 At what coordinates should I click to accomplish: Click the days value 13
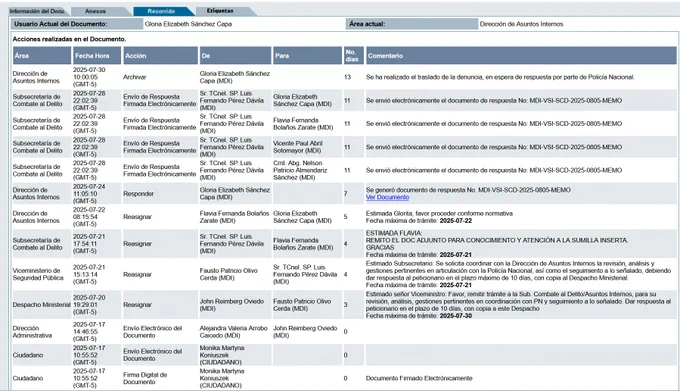(347, 77)
